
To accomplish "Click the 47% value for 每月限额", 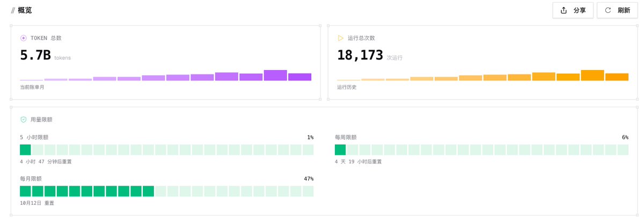I will [308, 179].
